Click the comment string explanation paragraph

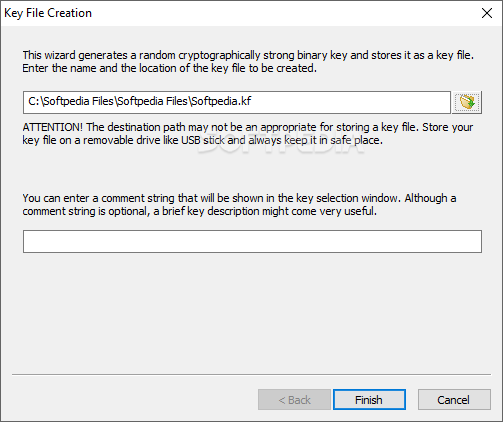239,204
